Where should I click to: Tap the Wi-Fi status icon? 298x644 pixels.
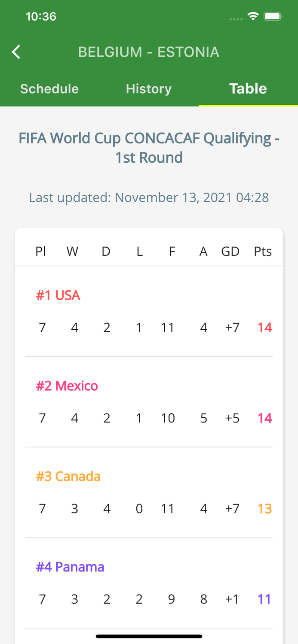(x=253, y=16)
